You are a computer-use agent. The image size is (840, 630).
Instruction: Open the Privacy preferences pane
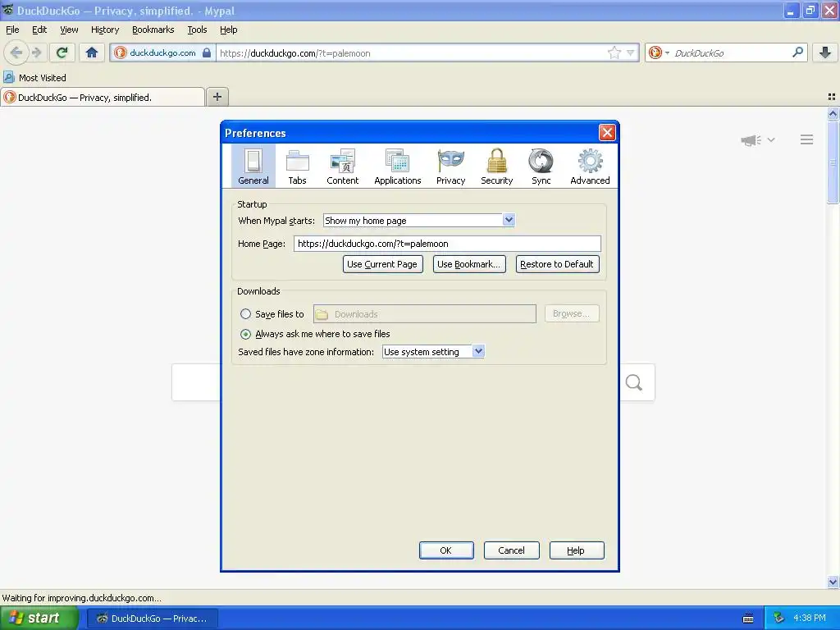[x=450, y=166]
